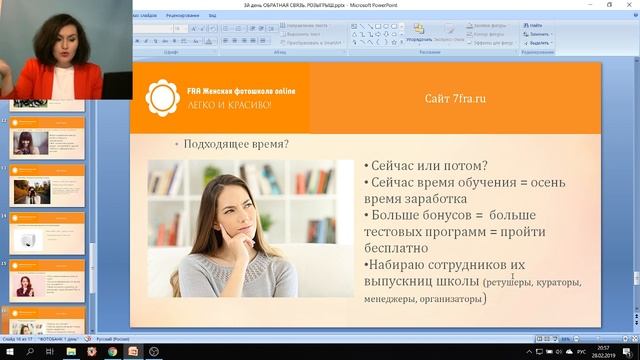This screenshot has width=640, height=360.
Task: Increase font size with the grow font icon
Action: [193, 29]
